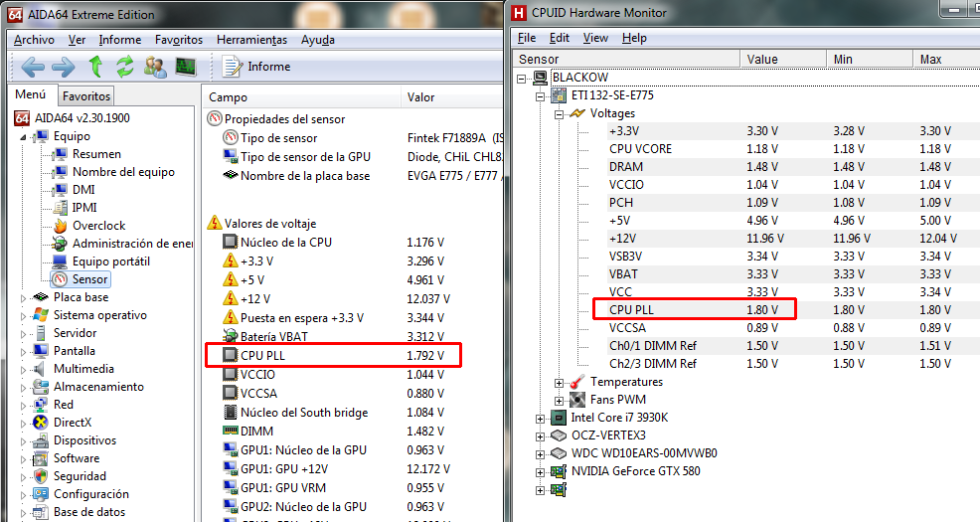Viewport: 980px width, 522px height.
Task: Open the Informe menu in AIDA64 menu bar
Action: (120, 40)
